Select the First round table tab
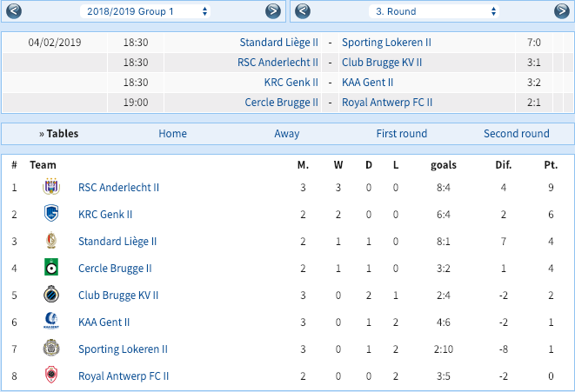The image size is (575, 392). pos(402,134)
